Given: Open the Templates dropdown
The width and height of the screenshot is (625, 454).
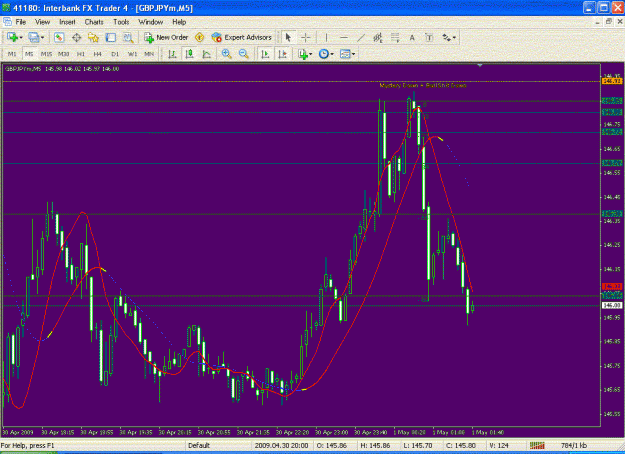Looking at the screenshot, I should pyautogui.click(x=347, y=54).
